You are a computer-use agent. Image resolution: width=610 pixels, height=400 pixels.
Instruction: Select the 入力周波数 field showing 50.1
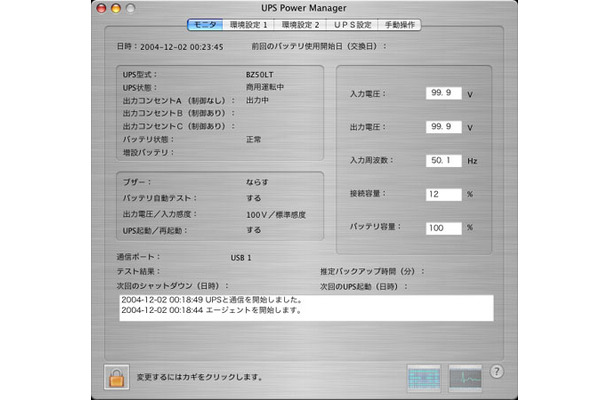click(441, 160)
